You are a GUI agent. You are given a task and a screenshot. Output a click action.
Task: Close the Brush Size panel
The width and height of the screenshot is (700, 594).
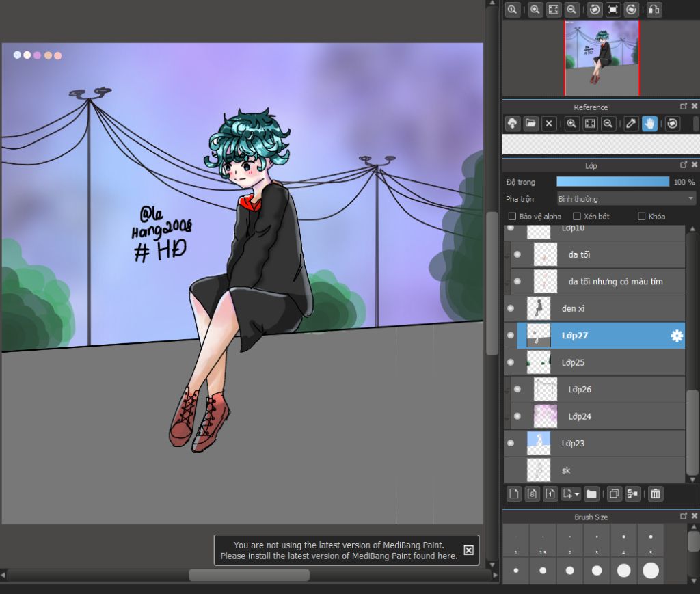click(x=695, y=516)
